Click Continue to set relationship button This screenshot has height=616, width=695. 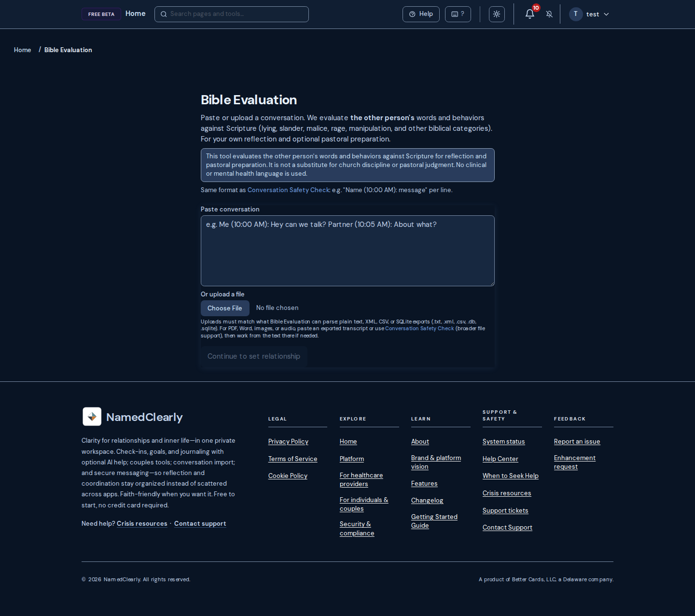[x=254, y=356]
